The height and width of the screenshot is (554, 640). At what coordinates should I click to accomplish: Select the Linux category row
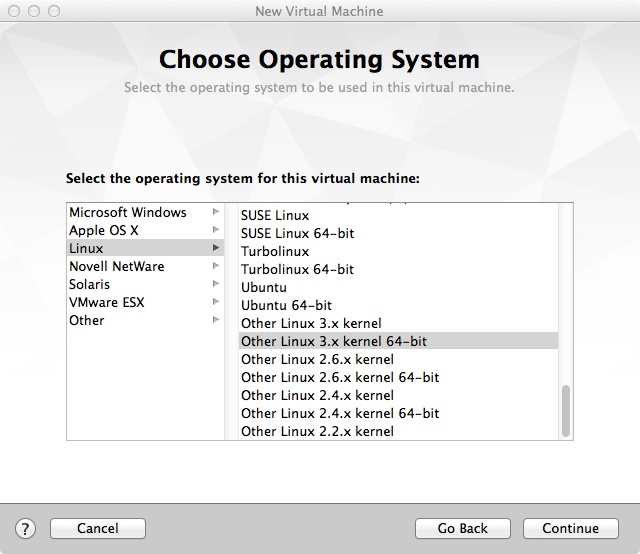coord(145,248)
